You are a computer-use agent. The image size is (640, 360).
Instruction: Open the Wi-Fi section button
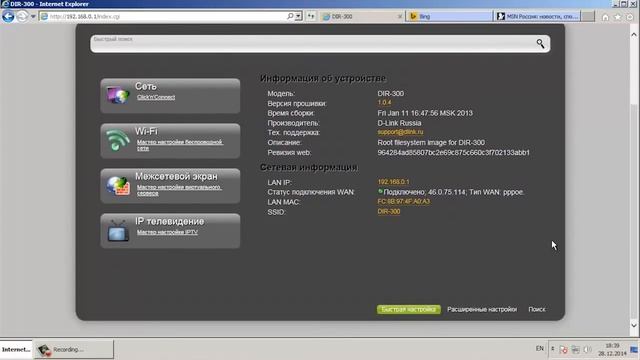coord(170,141)
